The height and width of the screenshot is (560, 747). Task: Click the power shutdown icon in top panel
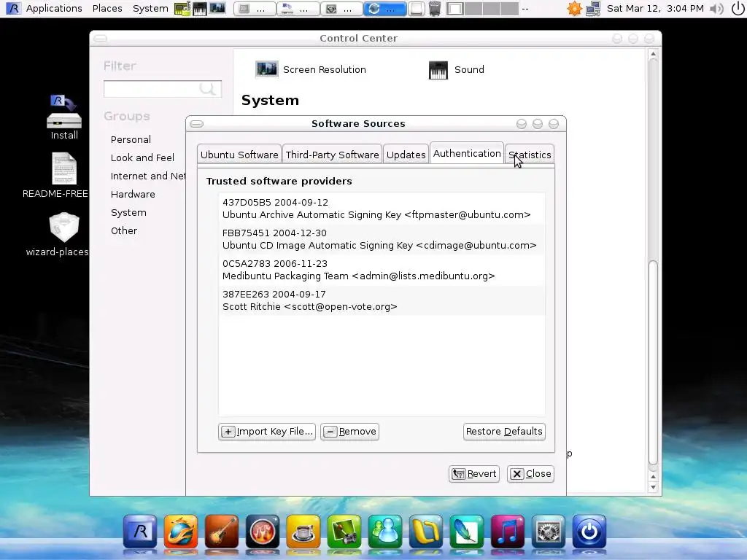pos(738,9)
